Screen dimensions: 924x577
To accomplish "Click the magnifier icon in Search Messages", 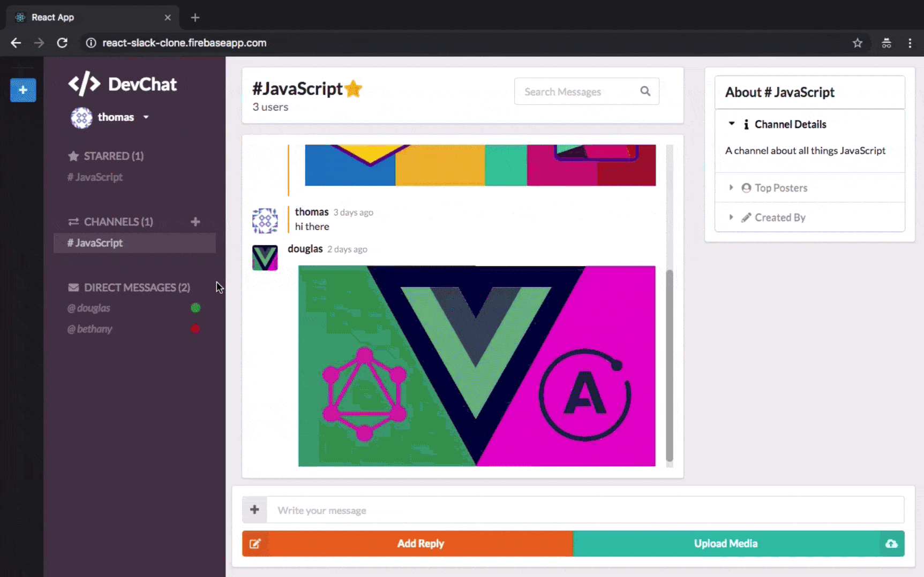I will click(645, 92).
